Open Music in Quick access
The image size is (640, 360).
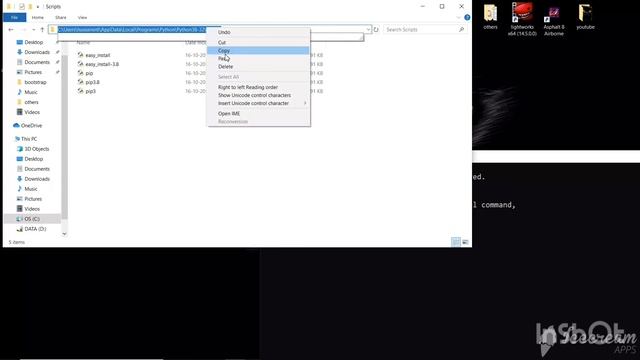[31, 92]
